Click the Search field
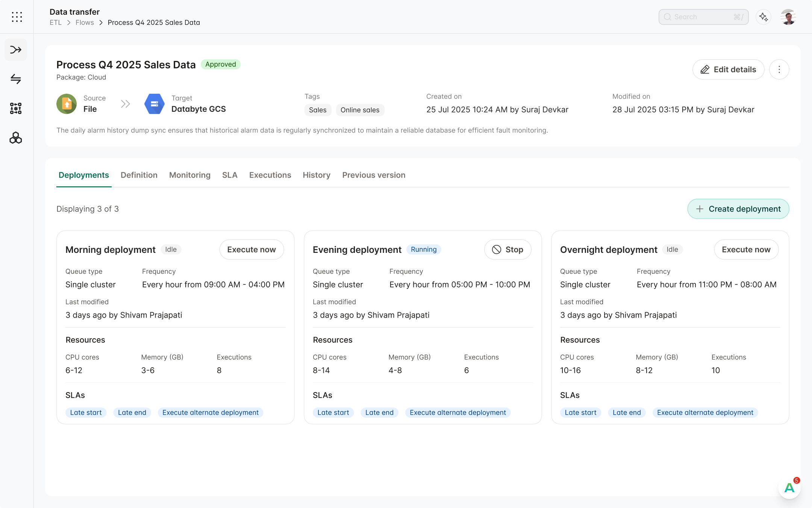 pyautogui.click(x=703, y=17)
